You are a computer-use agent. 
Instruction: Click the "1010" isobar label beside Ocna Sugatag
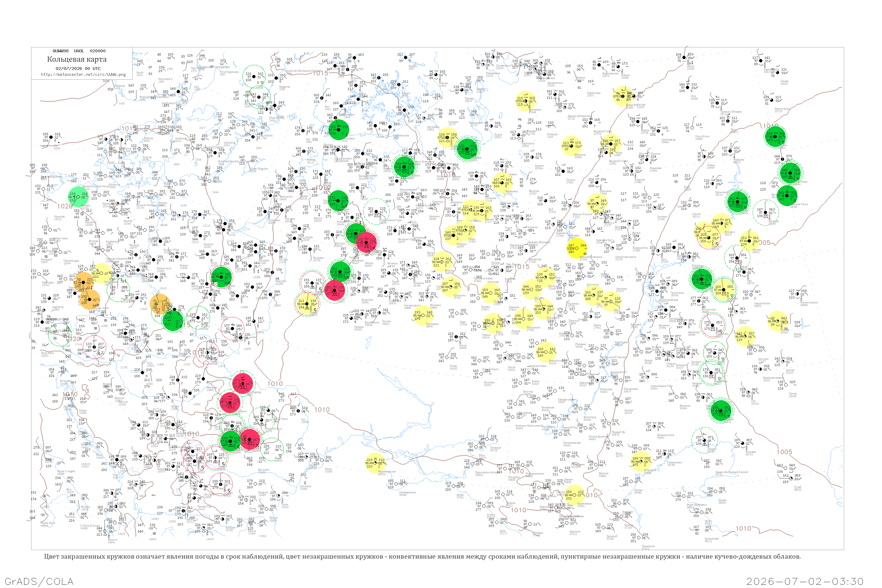[x=275, y=384]
